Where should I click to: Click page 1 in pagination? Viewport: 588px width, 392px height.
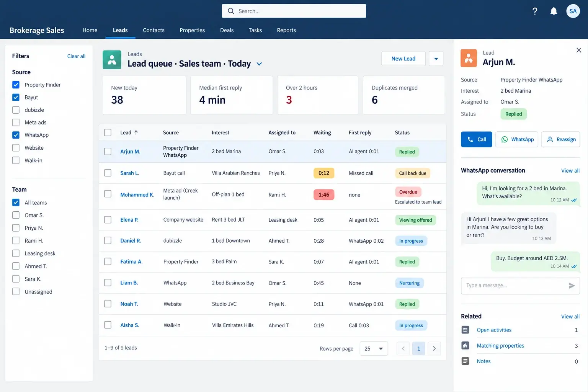click(x=418, y=349)
